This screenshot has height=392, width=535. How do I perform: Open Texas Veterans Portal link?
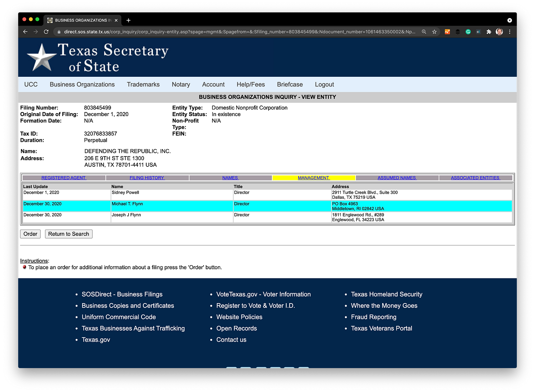[x=381, y=328]
